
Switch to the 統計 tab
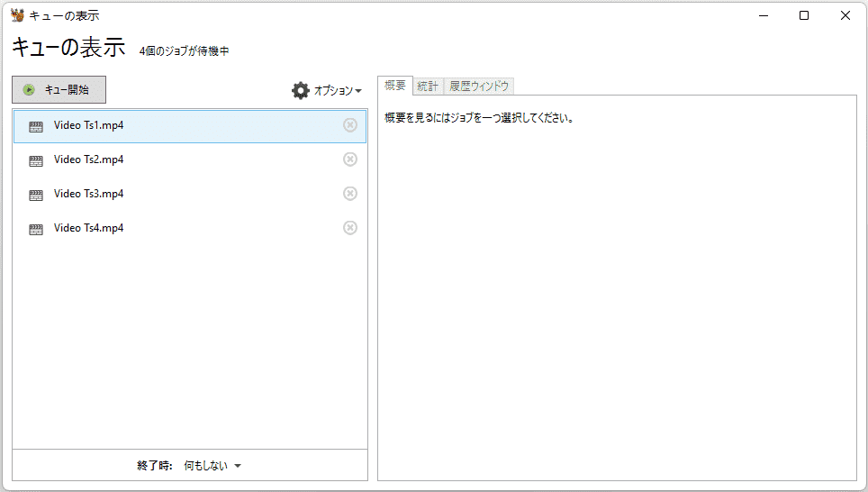(428, 86)
